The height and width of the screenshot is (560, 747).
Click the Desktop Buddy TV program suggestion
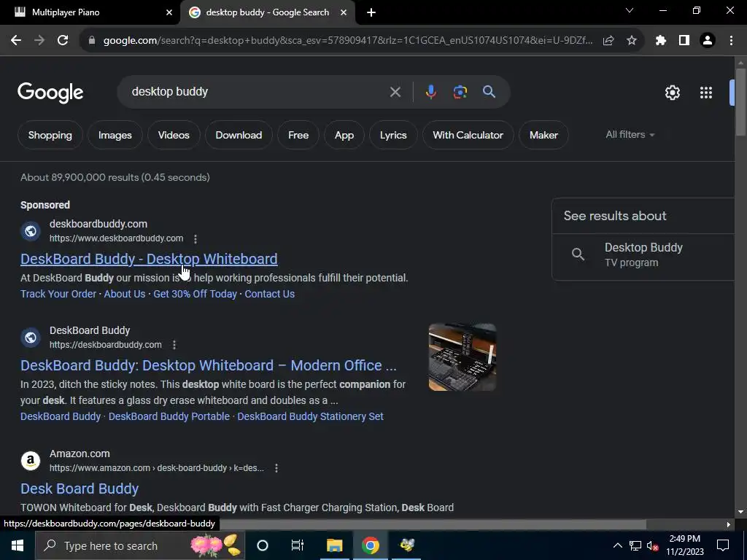[643, 254]
